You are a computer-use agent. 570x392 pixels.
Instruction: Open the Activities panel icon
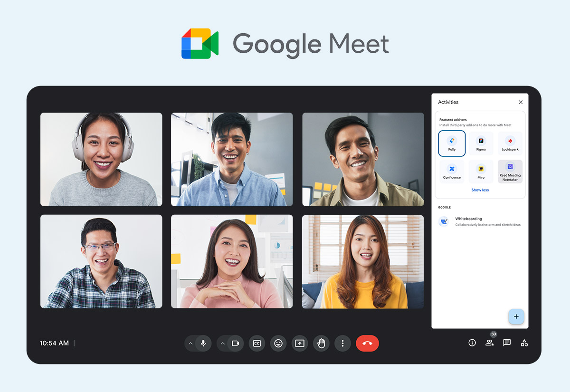tap(524, 343)
